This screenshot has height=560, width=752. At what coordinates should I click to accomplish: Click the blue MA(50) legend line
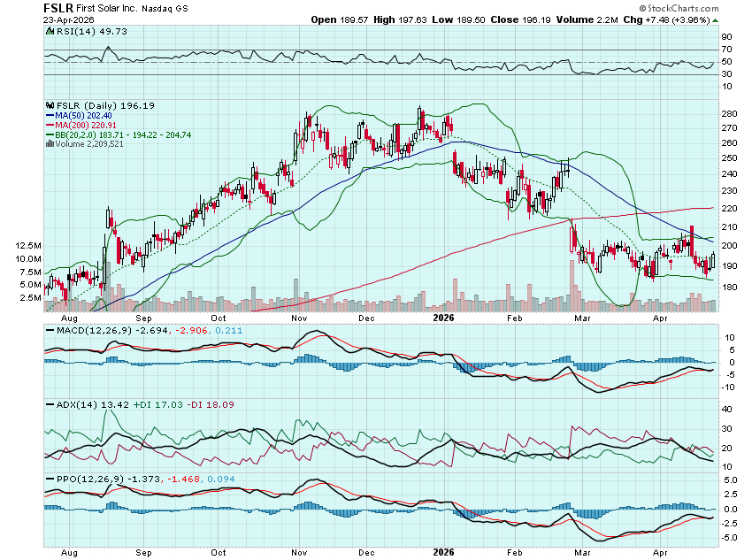[50, 116]
